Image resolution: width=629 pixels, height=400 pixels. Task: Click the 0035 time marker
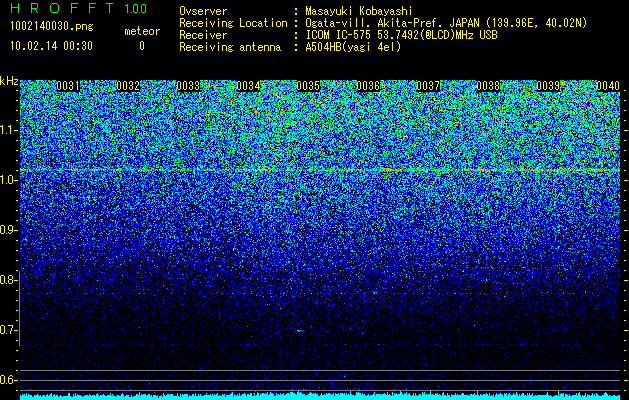[308, 86]
